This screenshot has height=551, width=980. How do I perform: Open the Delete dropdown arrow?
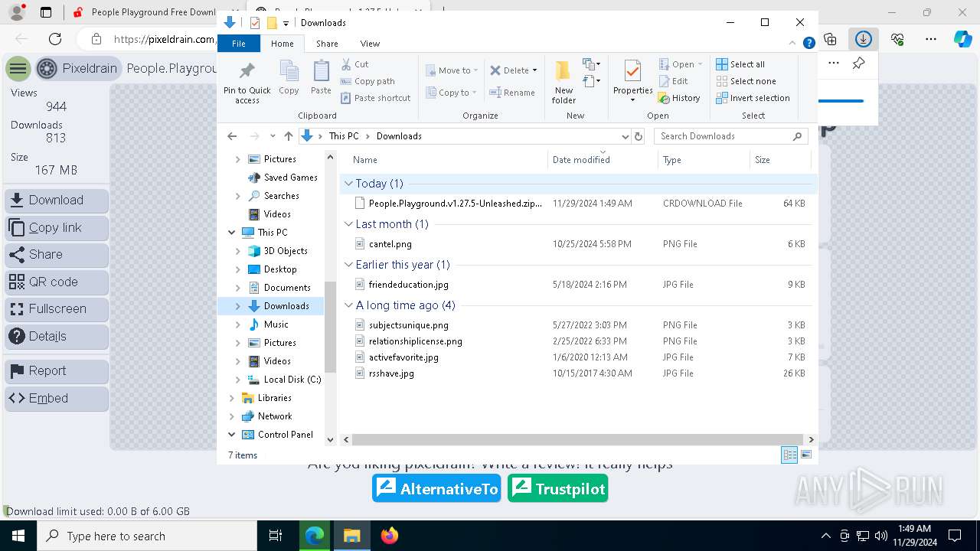click(x=534, y=70)
